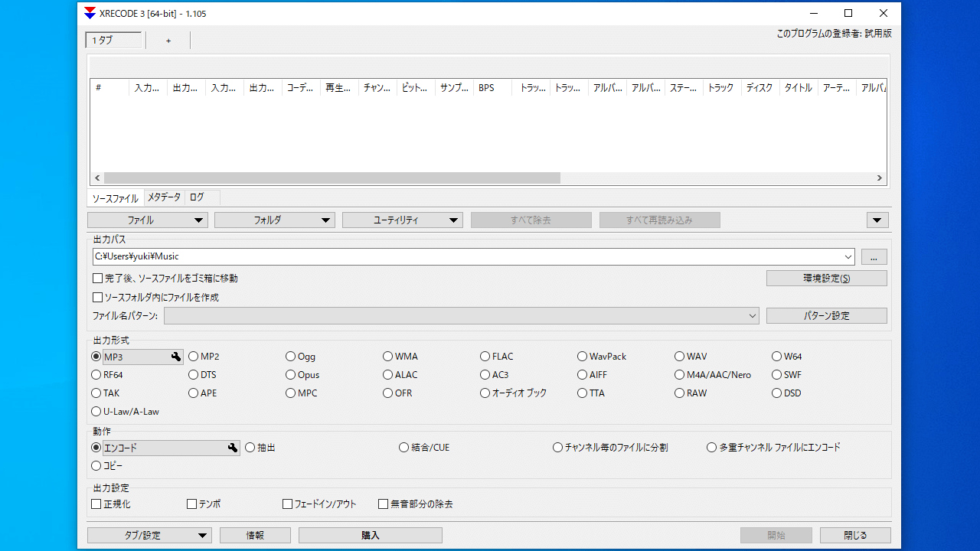Select the 結合/CUE action
This screenshot has width=980, height=551.
[424, 448]
